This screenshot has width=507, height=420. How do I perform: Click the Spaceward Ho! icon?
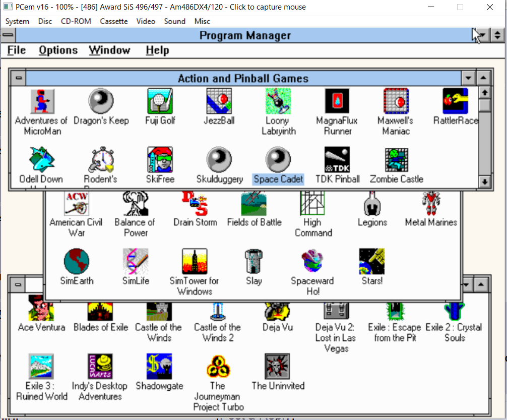tap(312, 261)
